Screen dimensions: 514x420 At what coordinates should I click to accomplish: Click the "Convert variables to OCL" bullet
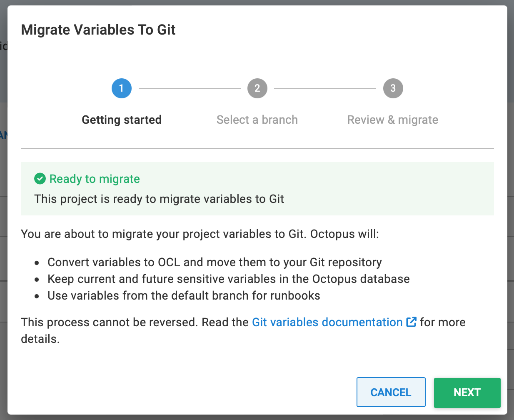coord(215,262)
